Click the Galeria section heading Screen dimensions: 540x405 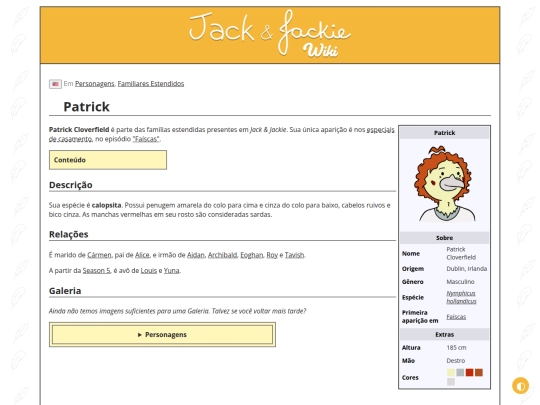[x=65, y=291]
